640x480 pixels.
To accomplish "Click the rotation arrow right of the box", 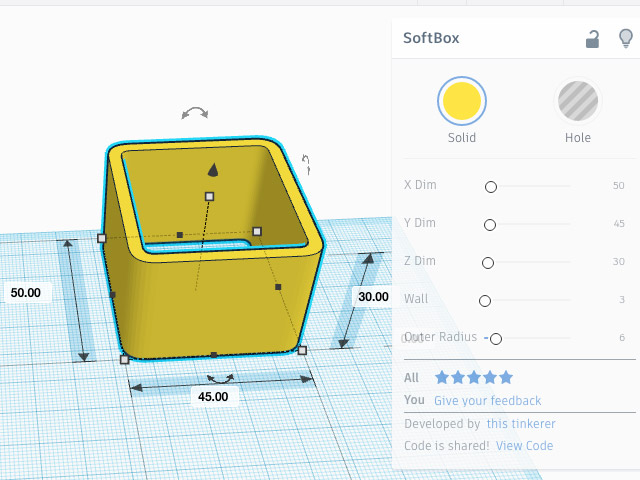I will tap(307, 163).
